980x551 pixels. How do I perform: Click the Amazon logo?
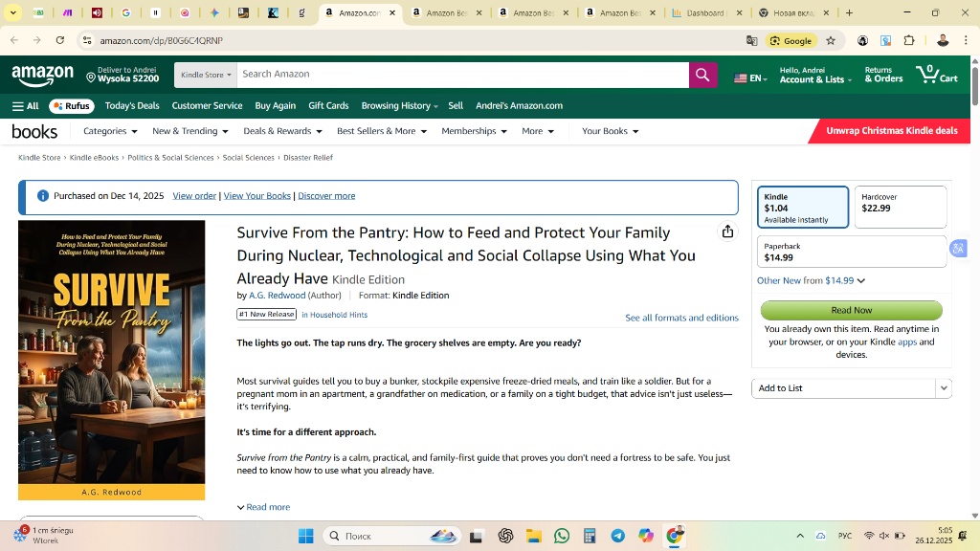click(x=42, y=75)
